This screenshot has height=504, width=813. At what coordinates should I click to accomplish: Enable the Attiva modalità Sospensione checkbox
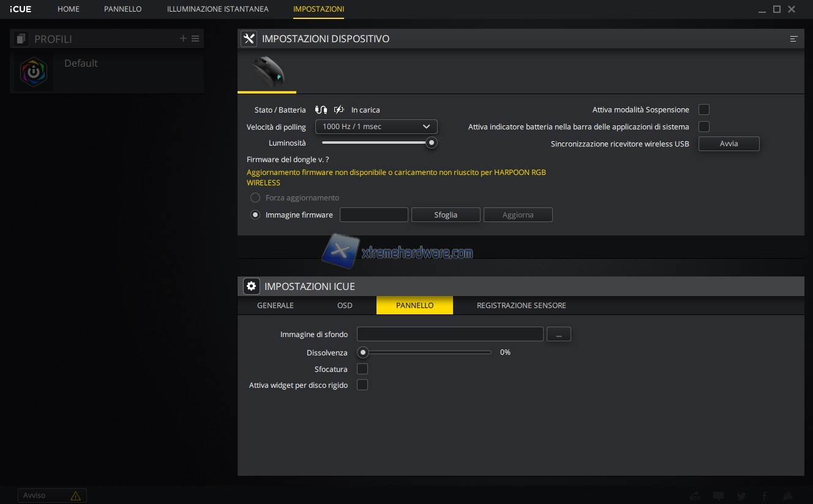click(704, 109)
